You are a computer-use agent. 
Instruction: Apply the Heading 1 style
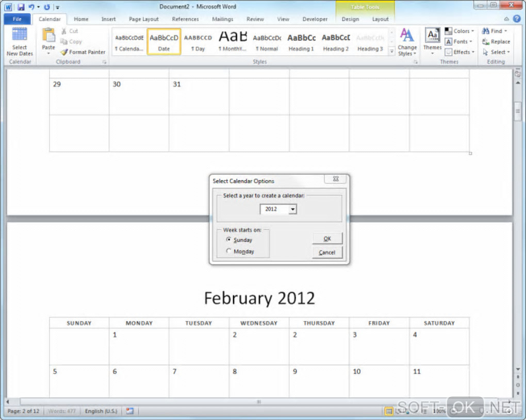tap(301, 42)
